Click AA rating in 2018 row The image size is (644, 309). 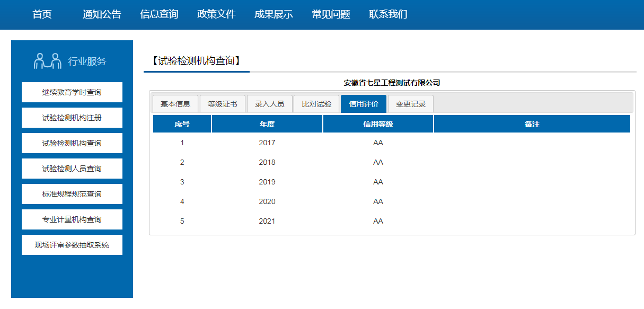[x=378, y=162]
